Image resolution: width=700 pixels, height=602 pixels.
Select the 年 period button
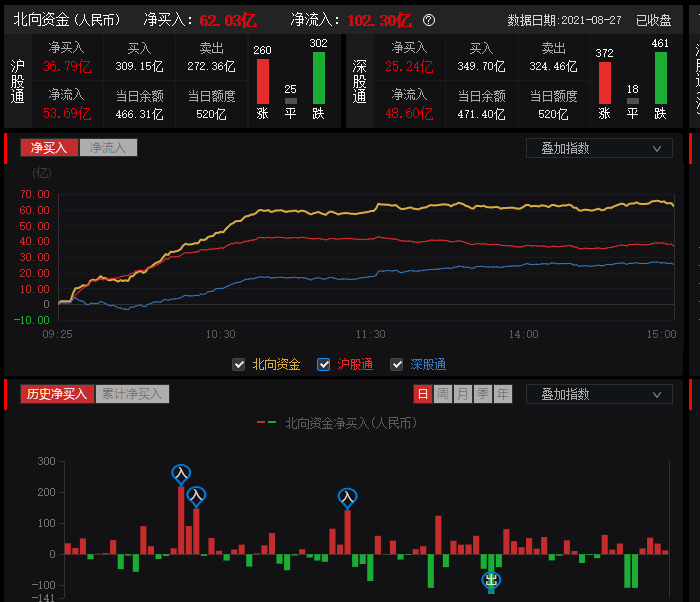tap(502, 394)
